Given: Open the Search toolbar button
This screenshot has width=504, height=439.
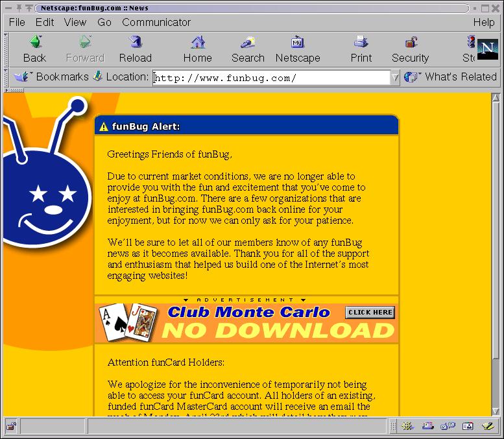Looking at the screenshot, I should click(x=248, y=49).
